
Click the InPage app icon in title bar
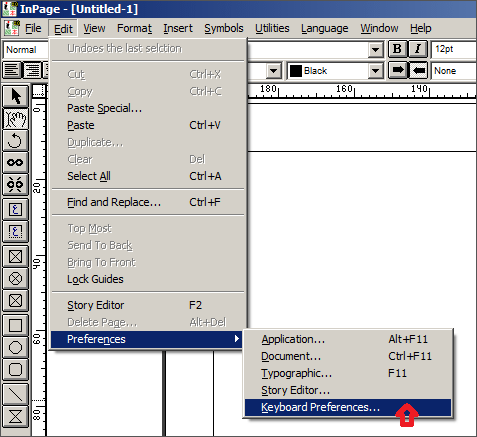click(9, 9)
